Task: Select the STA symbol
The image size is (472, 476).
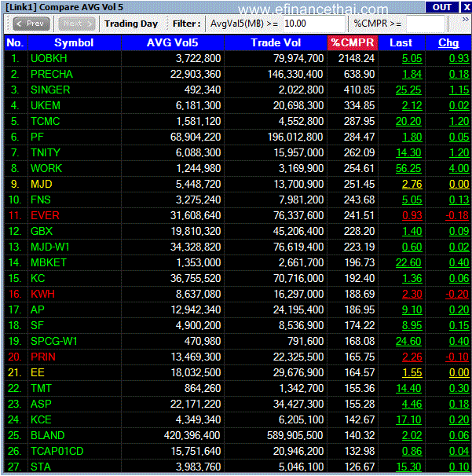Action: (41, 467)
